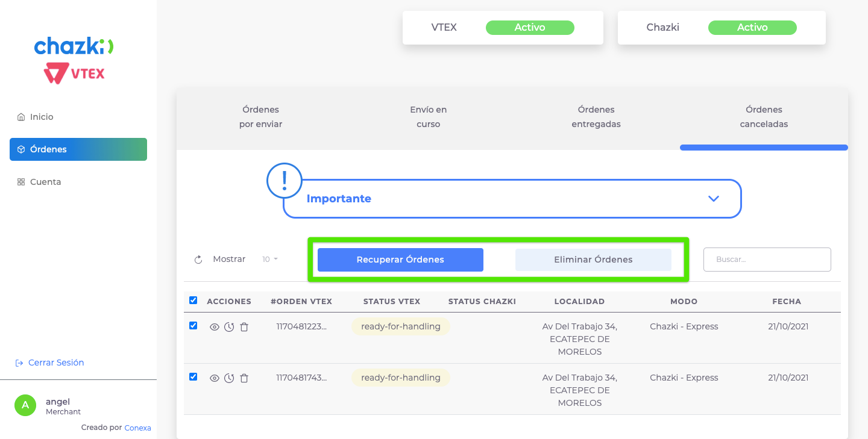Click the Chazki Activo status badge
868x439 pixels.
[752, 28]
